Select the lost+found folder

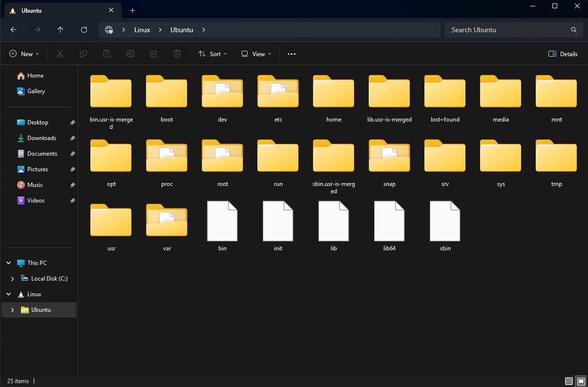[445, 99]
